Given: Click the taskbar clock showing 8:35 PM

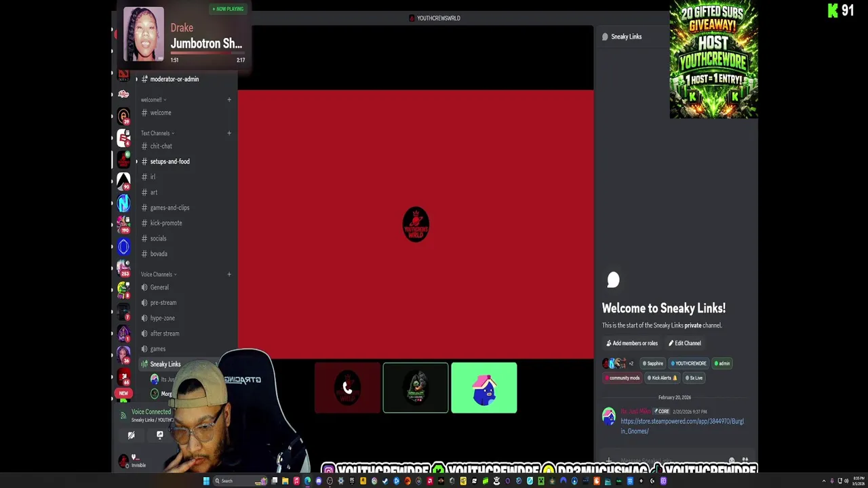Looking at the screenshot, I should coord(859,481).
